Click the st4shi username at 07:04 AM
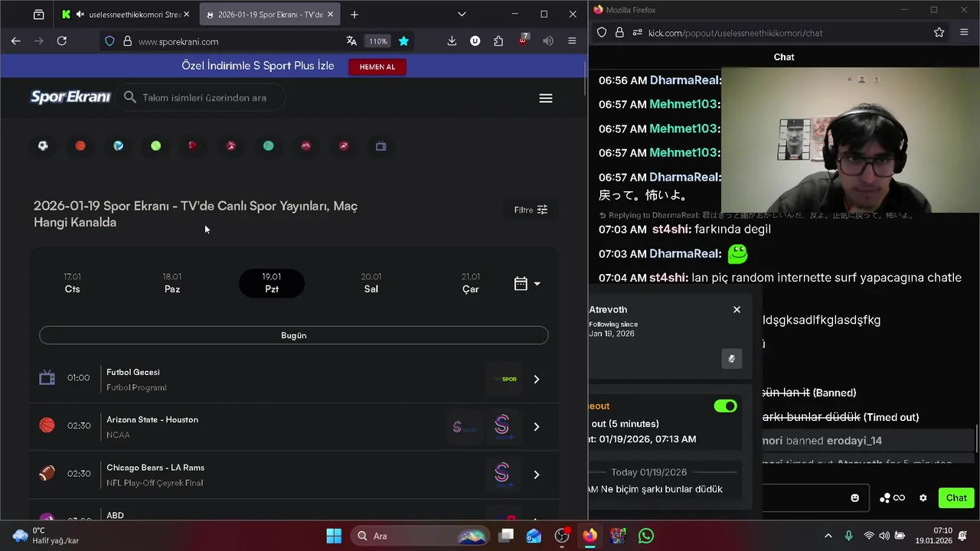The height and width of the screenshot is (551, 980). (668, 278)
